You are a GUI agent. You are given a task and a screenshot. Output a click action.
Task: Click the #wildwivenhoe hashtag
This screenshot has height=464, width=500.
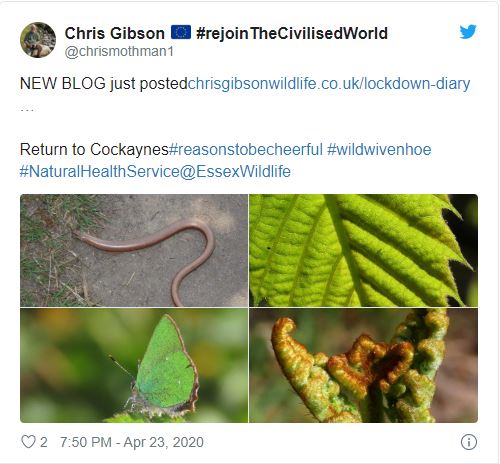[379, 149]
